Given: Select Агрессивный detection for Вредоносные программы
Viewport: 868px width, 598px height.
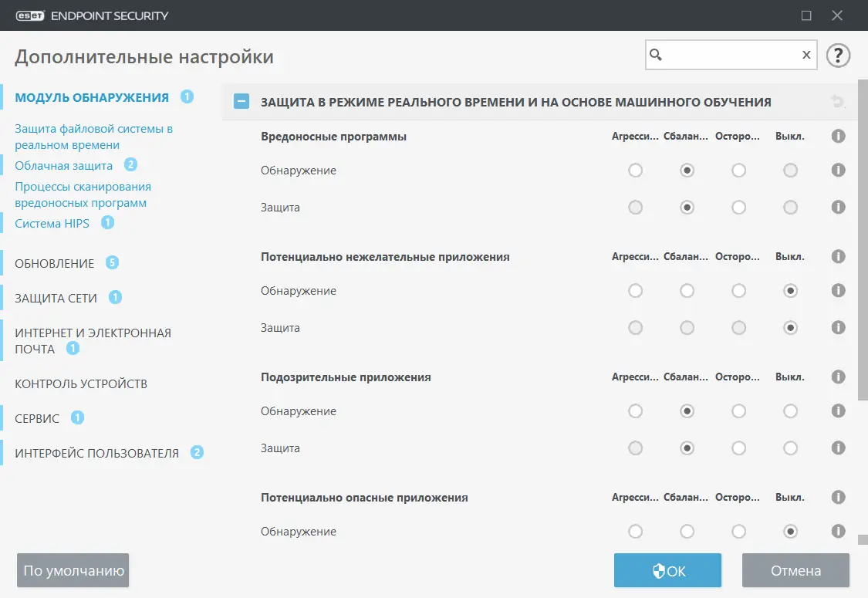Looking at the screenshot, I should (635, 170).
